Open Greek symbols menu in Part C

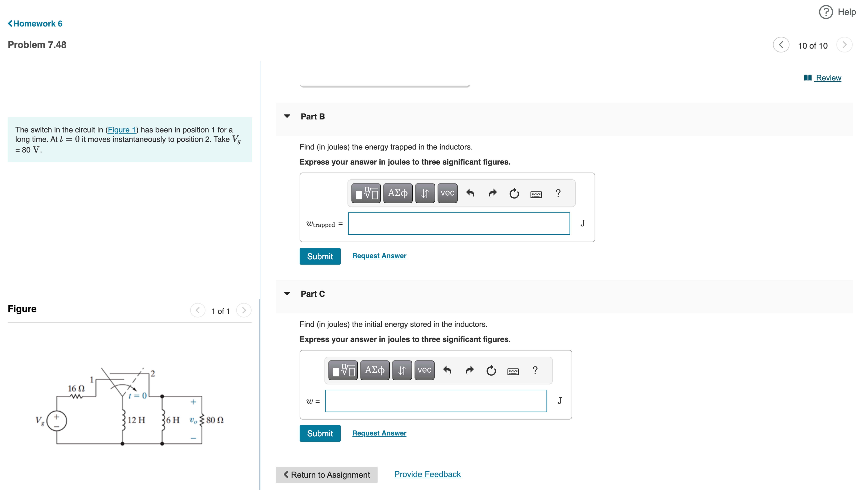click(375, 370)
